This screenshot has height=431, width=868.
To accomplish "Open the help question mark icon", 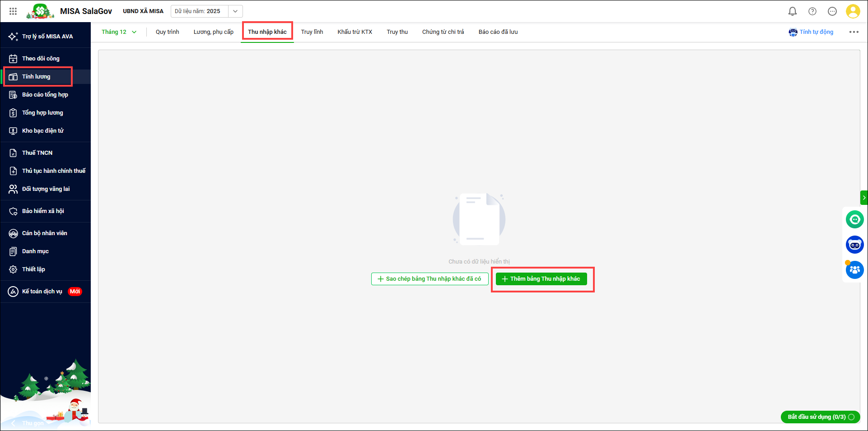I will click(x=812, y=11).
